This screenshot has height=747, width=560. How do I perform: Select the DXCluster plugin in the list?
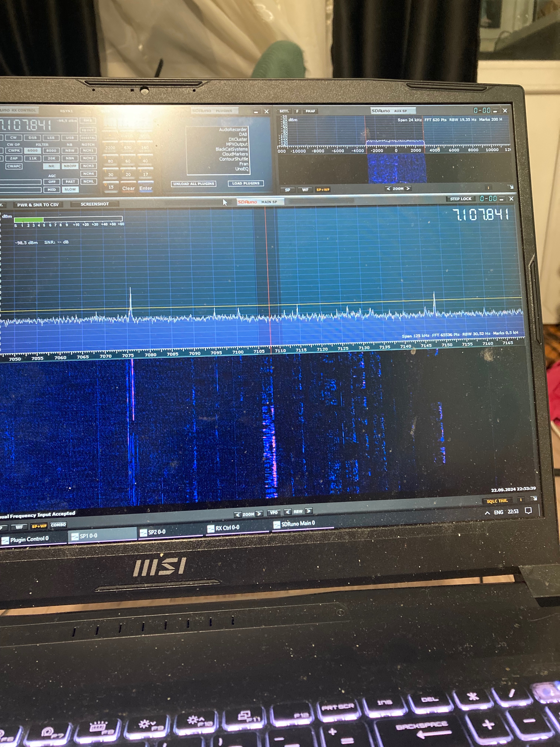[x=238, y=139]
